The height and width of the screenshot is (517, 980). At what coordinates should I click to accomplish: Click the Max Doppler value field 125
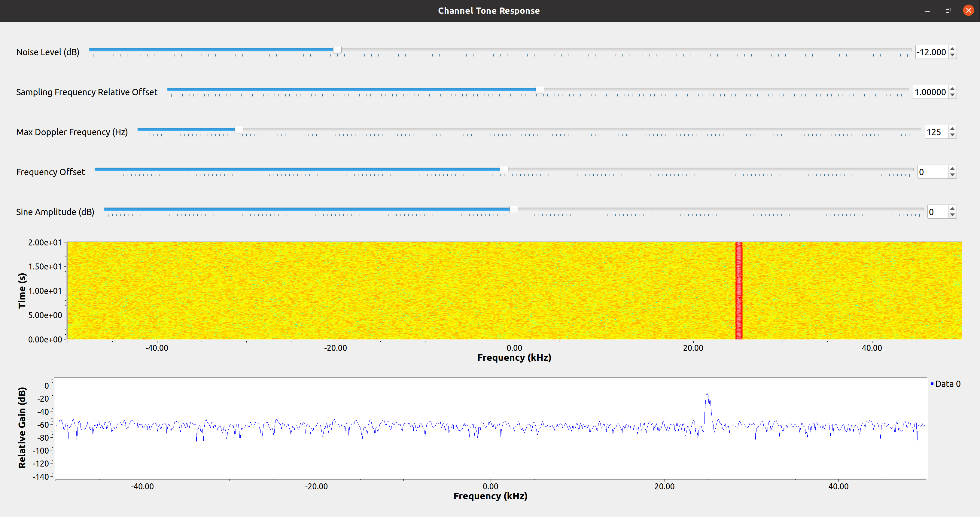click(x=936, y=132)
